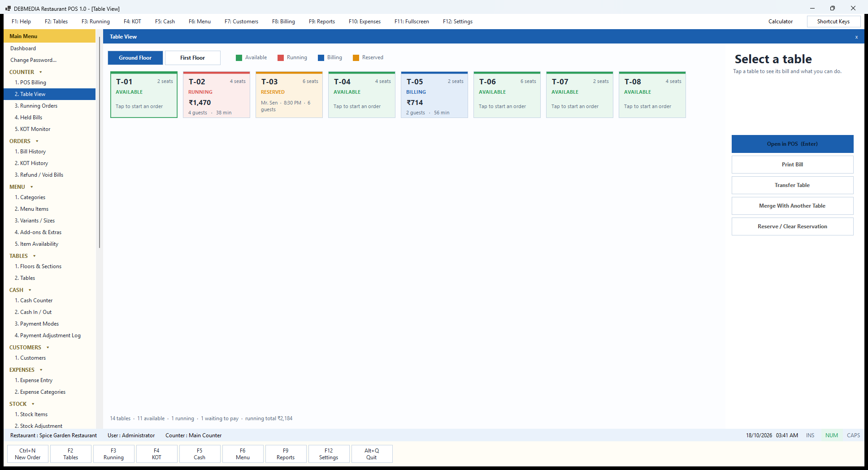Open Held Bills in the sidebar

click(x=49, y=117)
